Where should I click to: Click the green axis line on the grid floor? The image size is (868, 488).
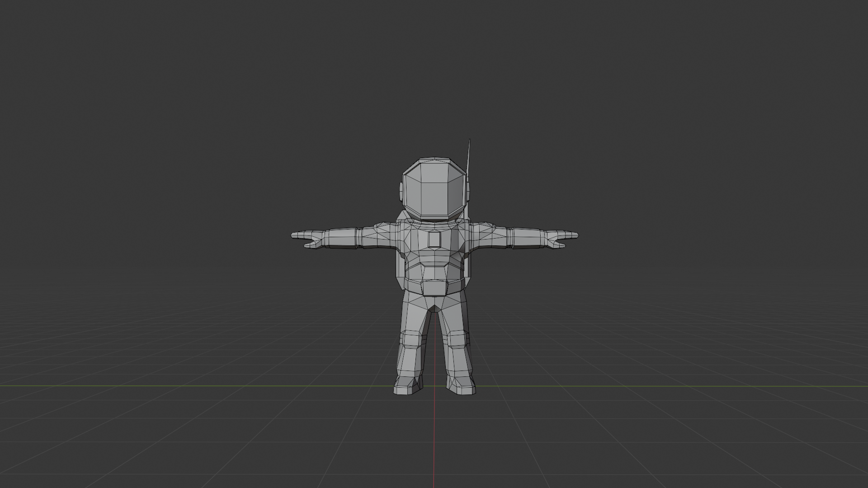(181, 386)
